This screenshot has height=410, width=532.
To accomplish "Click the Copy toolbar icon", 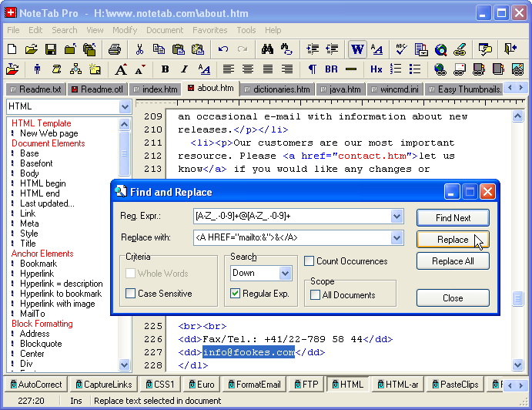I will (x=159, y=49).
